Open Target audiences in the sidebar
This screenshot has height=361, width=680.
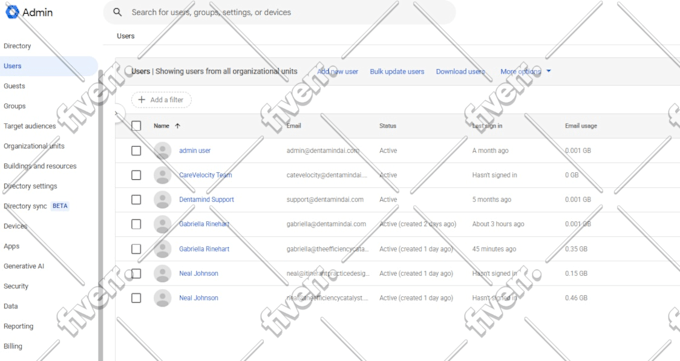(x=30, y=126)
